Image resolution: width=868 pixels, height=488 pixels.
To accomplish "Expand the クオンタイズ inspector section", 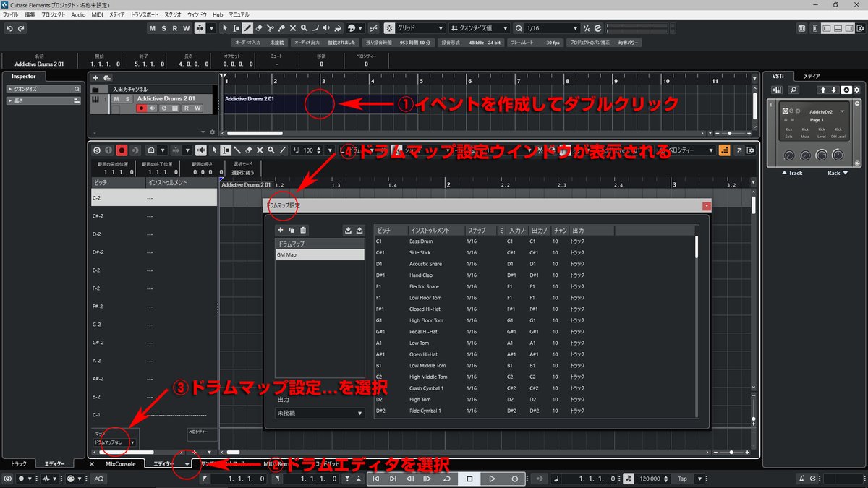I will 43,89.
